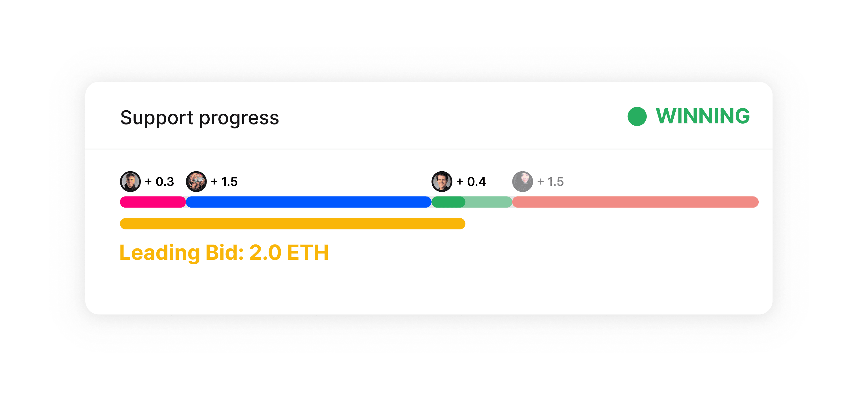Click the faded fourth supporter avatar
Screen dimensions: 868x397
(523, 181)
